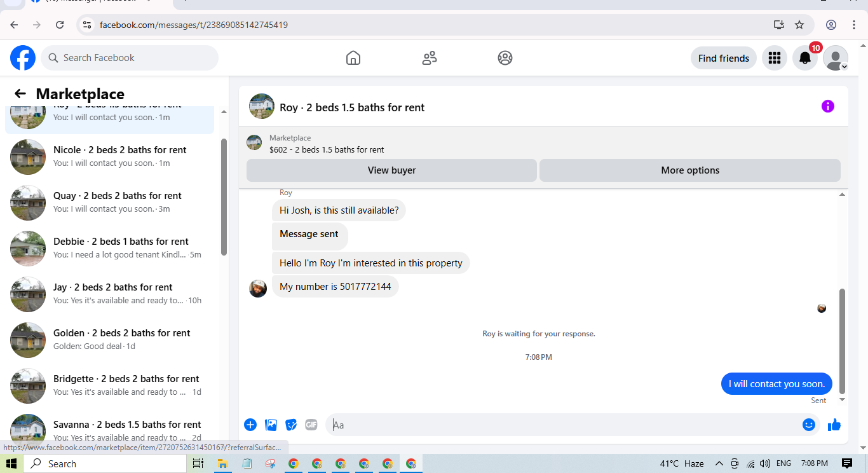Click the volume icon in system tray
The width and height of the screenshot is (868, 473).
[x=765, y=463]
